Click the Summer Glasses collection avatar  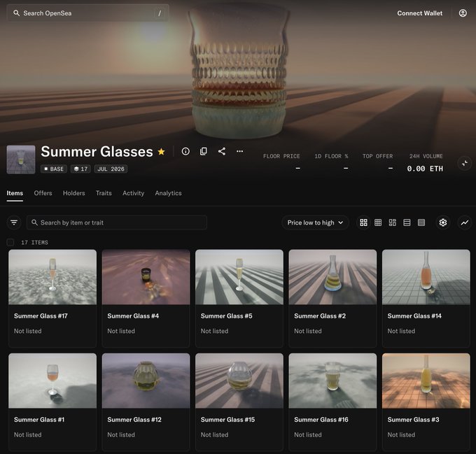coord(21,159)
